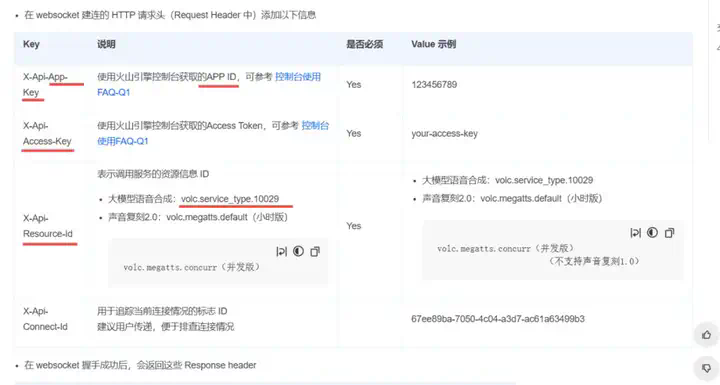The width and height of the screenshot is (720, 385).
Task: Switch theme of the 说明 column code block
Action: coord(298,251)
